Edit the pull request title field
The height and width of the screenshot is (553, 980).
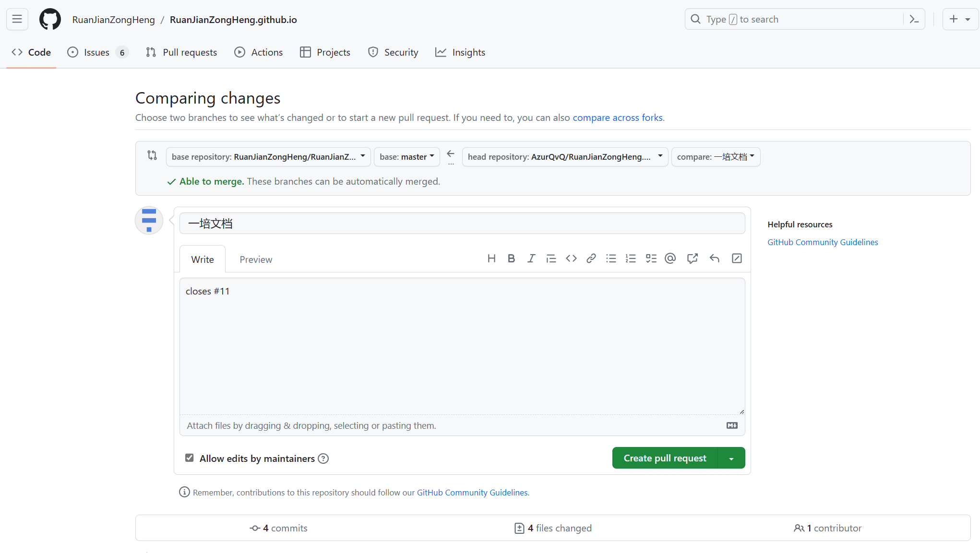tap(462, 224)
